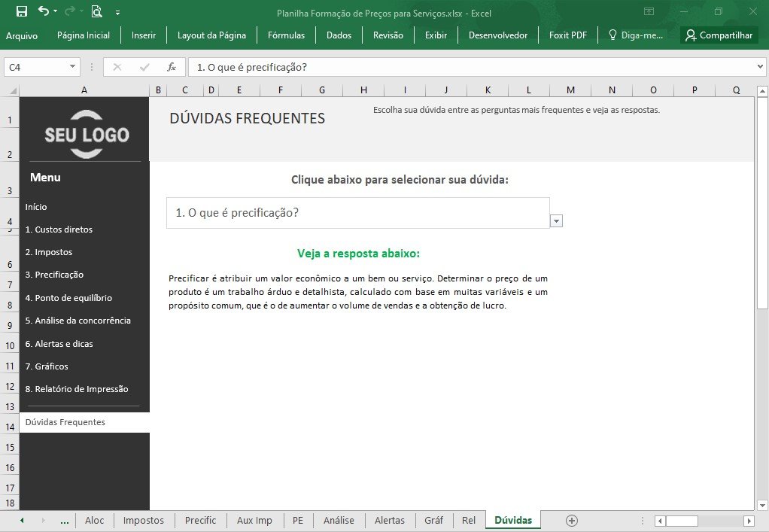Select column G header
The height and width of the screenshot is (532, 769).
tap(322, 90)
